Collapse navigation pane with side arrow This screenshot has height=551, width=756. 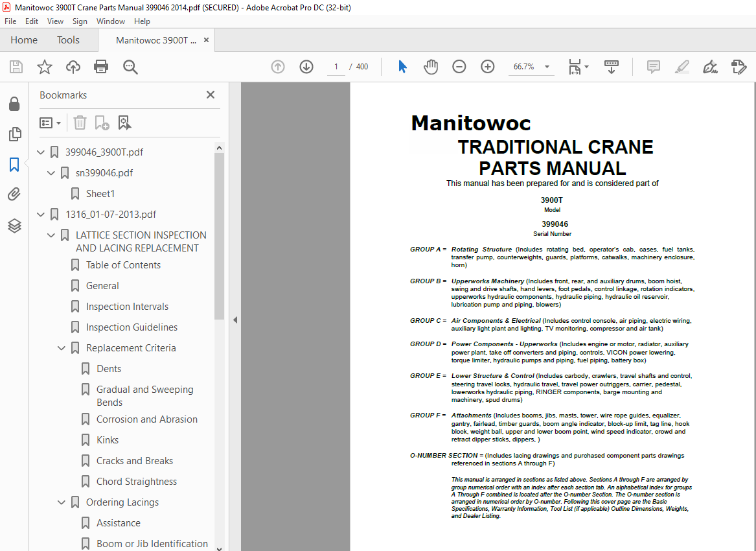(x=235, y=320)
